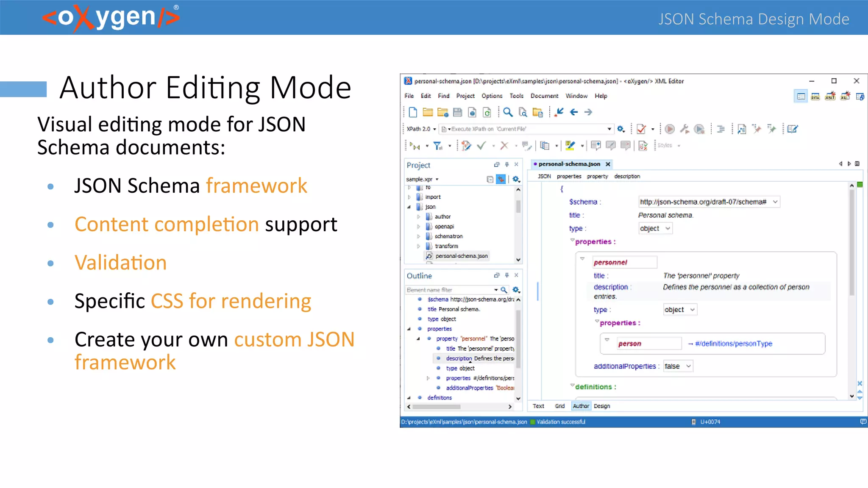
Task: Select personal-schema.json in Project tree
Action: tap(461, 256)
